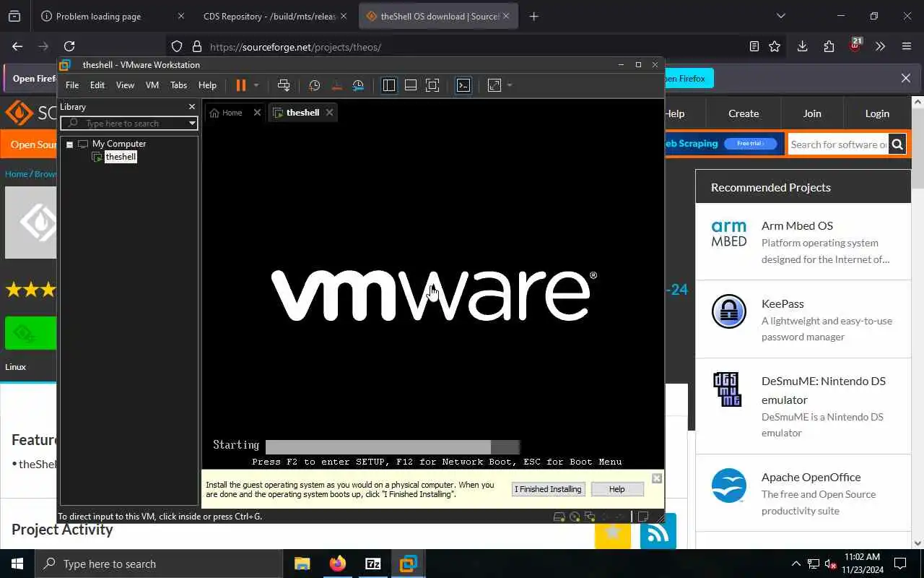Toggle Firefox reader view
The image size is (924, 578).
(x=754, y=46)
